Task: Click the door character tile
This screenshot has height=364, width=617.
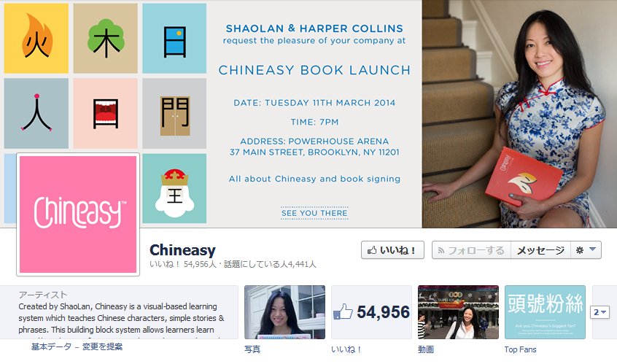Action: (x=174, y=113)
